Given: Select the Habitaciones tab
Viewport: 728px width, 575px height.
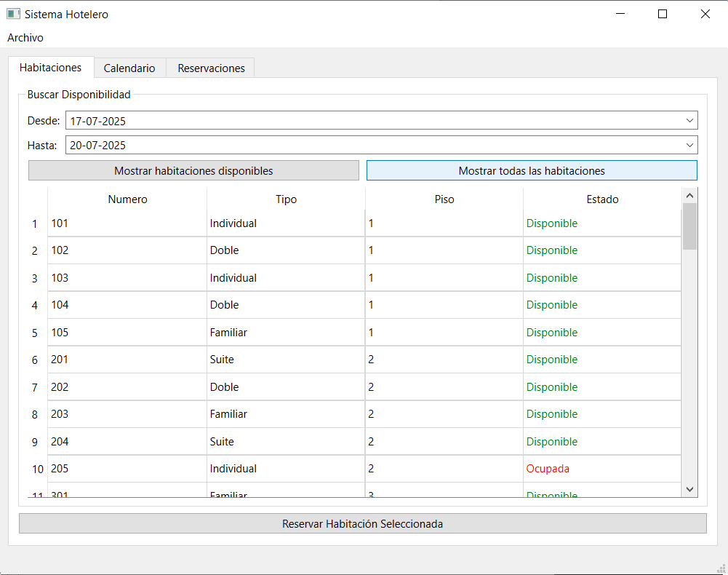Looking at the screenshot, I should pos(51,68).
